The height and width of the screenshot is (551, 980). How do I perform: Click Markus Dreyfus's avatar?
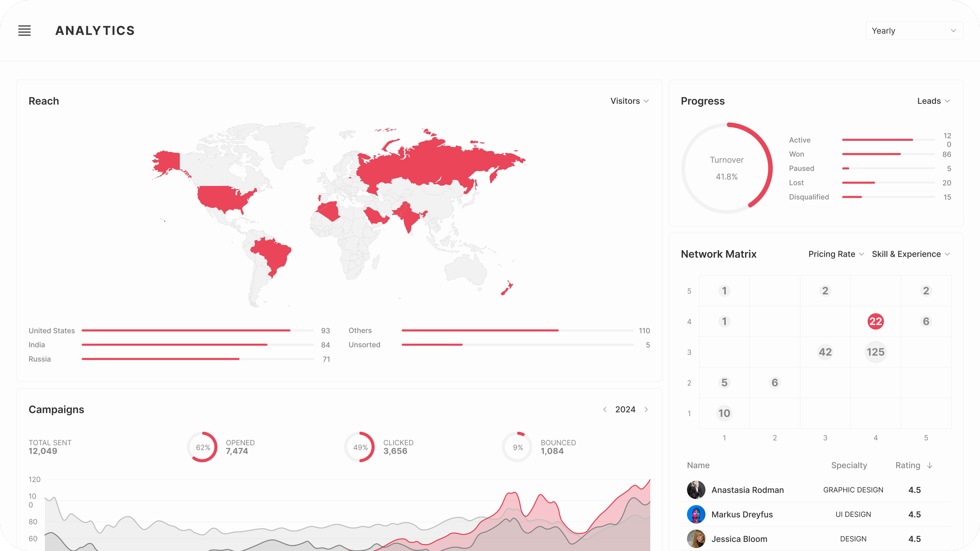click(696, 515)
